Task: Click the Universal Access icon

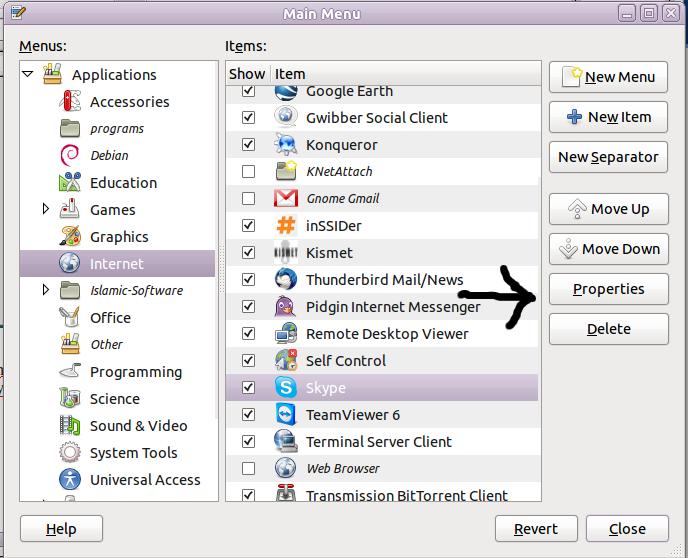Action: coord(70,479)
